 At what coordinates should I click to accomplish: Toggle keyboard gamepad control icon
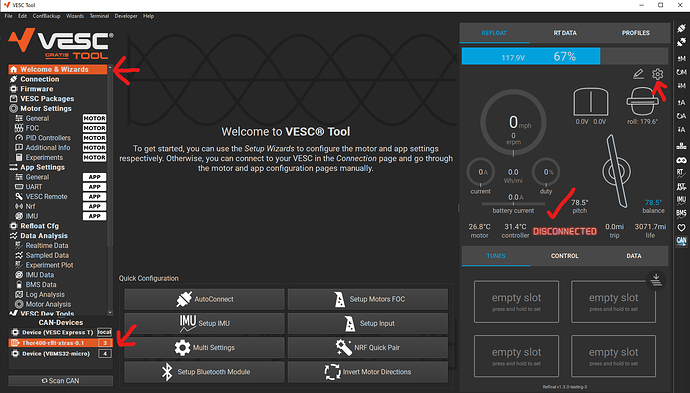coord(681,160)
